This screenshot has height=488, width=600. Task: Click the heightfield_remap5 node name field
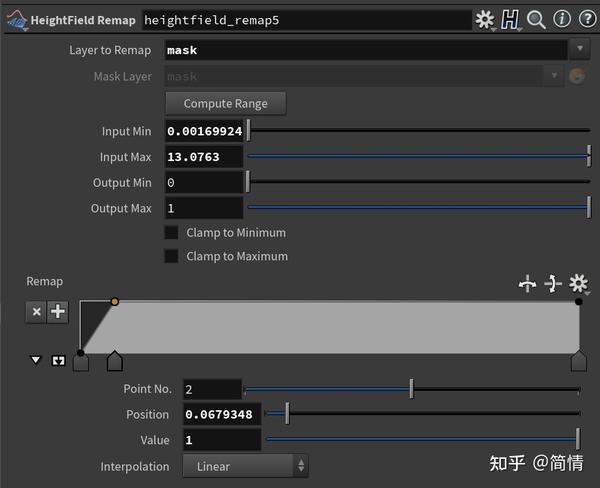[305, 19]
